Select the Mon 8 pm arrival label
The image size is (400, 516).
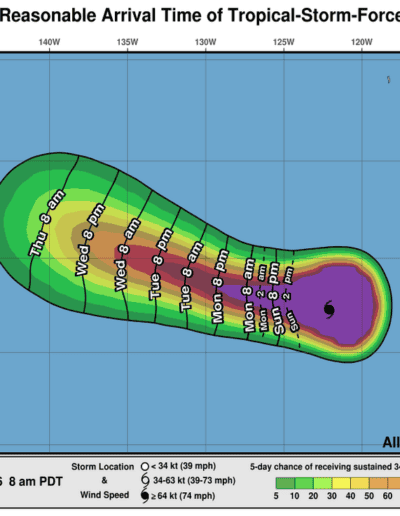click(x=220, y=286)
